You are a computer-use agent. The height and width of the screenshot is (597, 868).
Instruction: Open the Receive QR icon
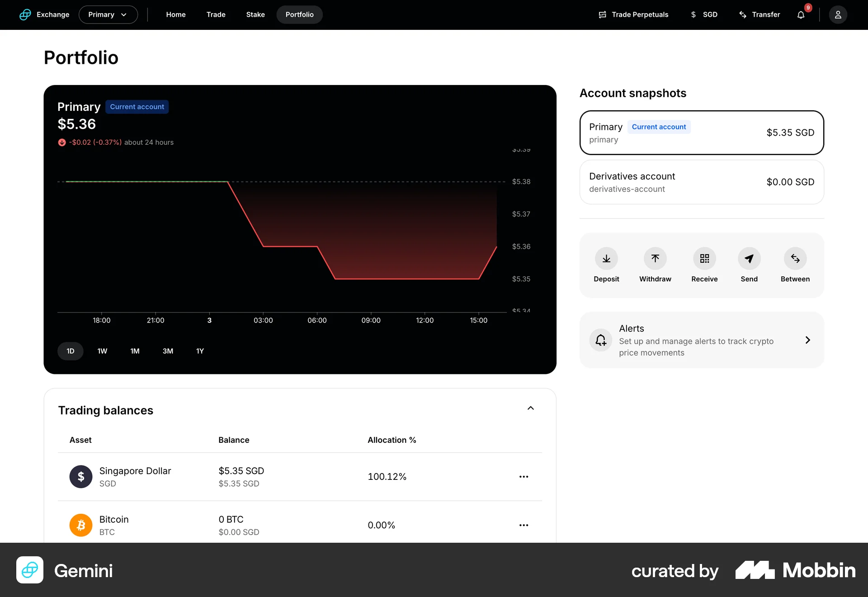pyautogui.click(x=704, y=258)
